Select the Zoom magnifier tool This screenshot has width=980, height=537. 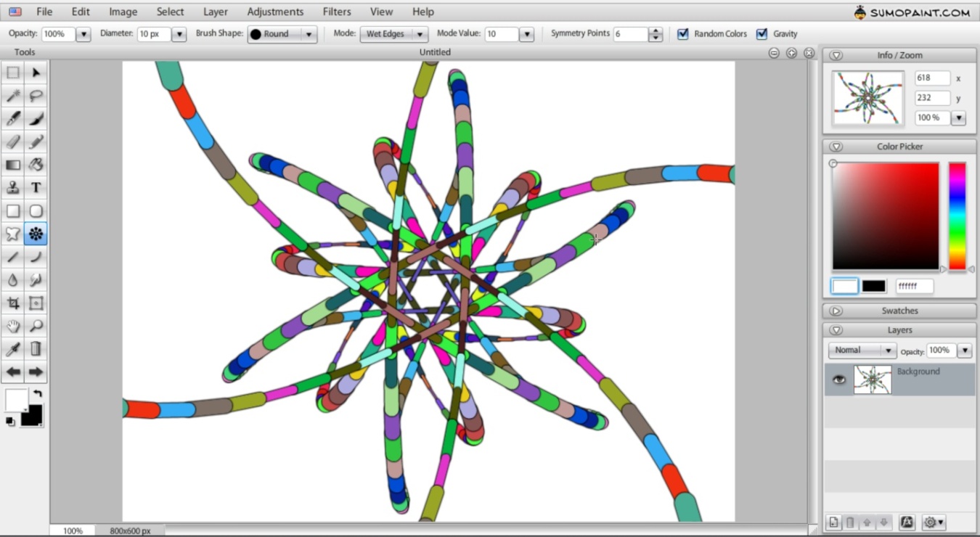[36, 326]
